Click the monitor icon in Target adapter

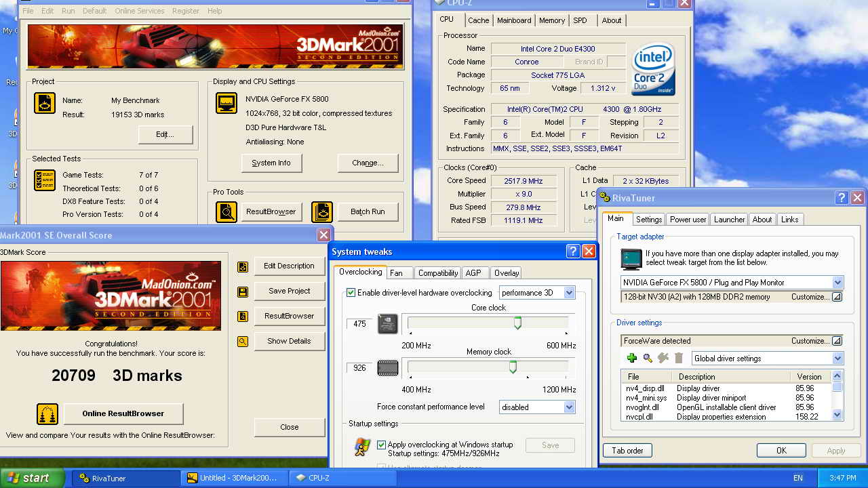pyautogui.click(x=631, y=260)
